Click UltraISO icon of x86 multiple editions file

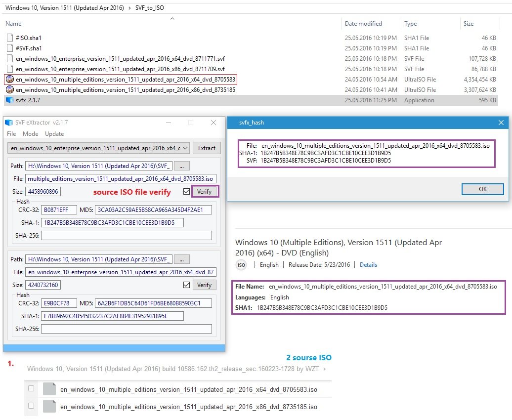[10, 90]
